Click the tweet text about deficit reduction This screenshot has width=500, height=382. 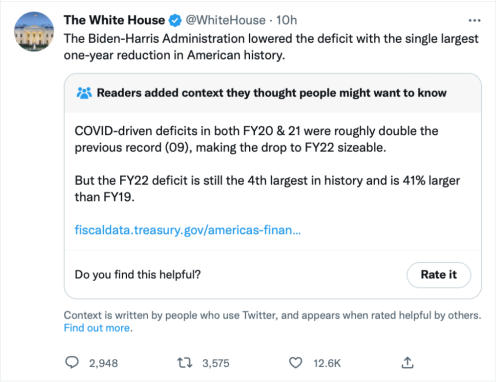pyautogui.click(x=271, y=47)
